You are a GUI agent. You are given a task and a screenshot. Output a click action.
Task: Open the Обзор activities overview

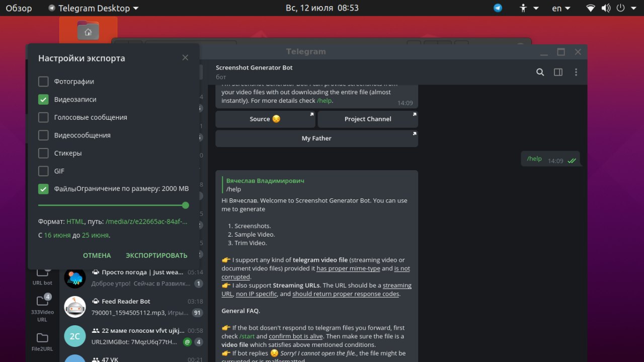click(x=19, y=8)
